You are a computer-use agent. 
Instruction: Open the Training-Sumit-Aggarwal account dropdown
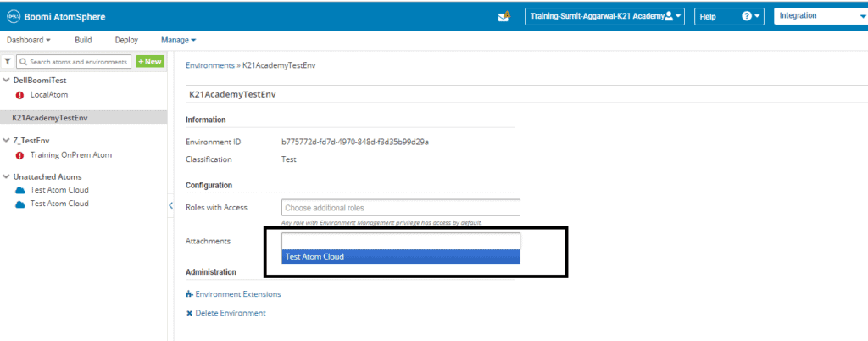pyautogui.click(x=604, y=16)
